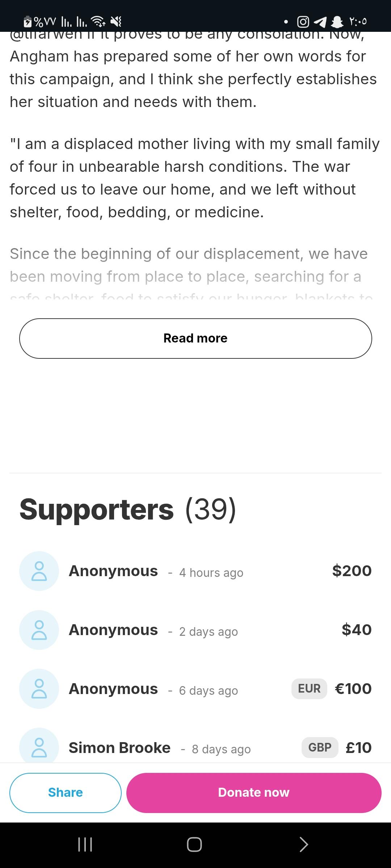391x868 pixels.
Task: Tap the Snapchat ghost notification icon
Action: tap(337, 22)
